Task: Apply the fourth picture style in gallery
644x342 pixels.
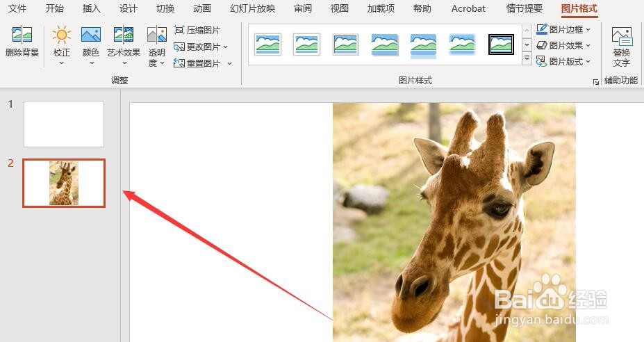Action: coord(384,44)
